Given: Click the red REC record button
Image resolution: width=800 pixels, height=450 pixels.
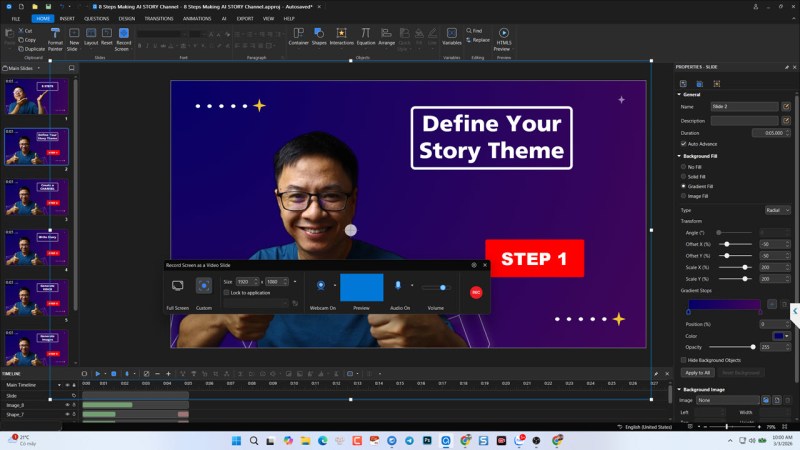Looking at the screenshot, I should click(x=476, y=292).
